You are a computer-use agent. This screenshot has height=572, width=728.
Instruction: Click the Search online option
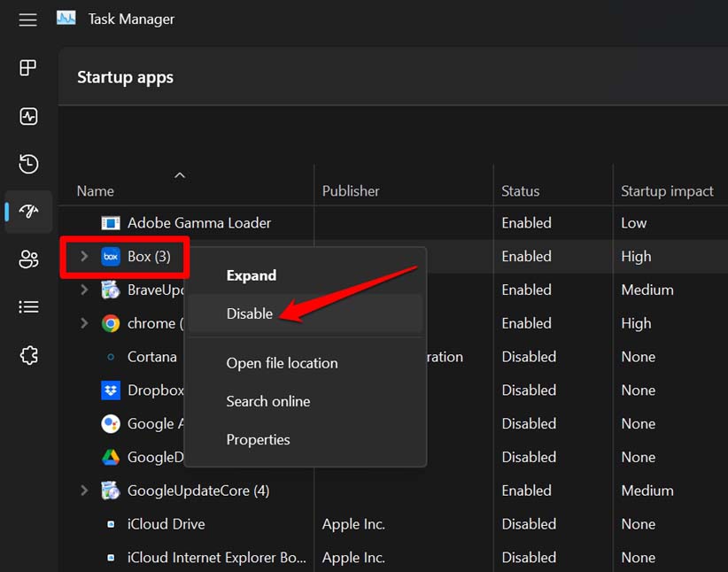268,401
